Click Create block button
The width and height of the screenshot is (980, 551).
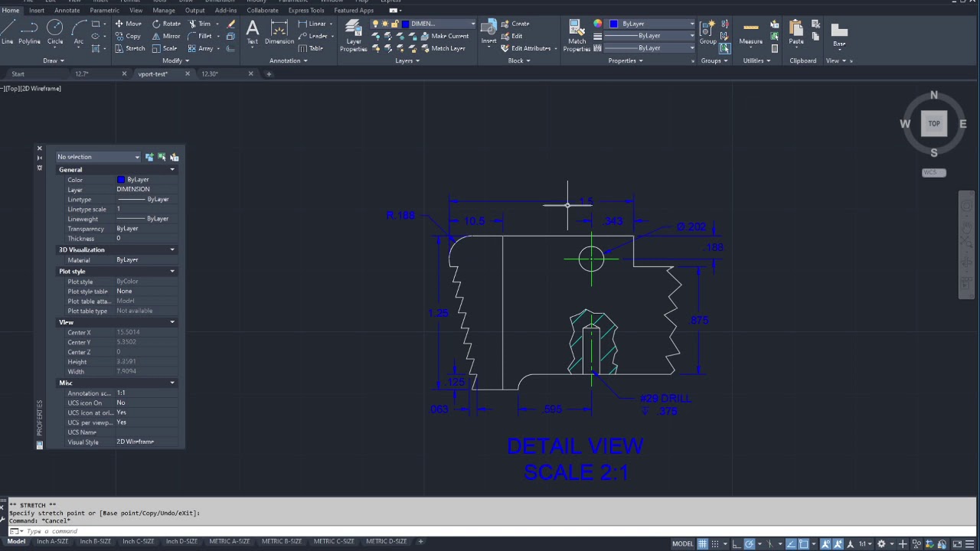tap(515, 24)
